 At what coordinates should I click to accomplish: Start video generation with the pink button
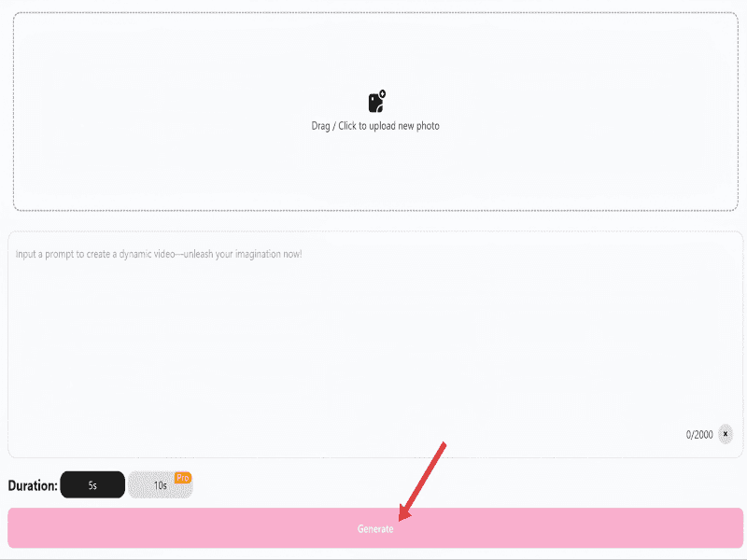click(375, 528)
